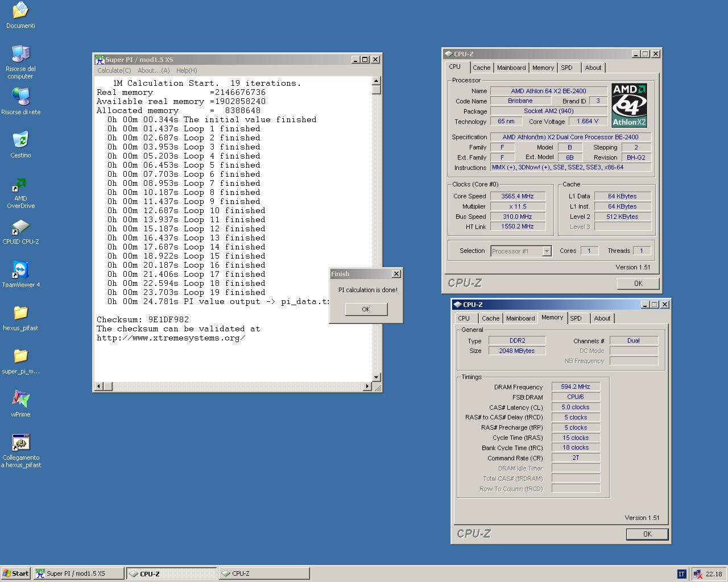Switch to Super PI / mod1.5 XS taskbar button

(x=78, y=573)
